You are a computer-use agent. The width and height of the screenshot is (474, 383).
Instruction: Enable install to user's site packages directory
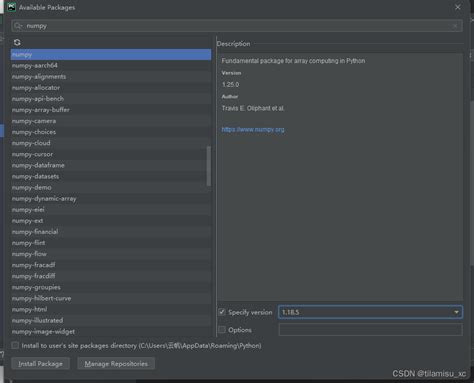tap(15, 345)
